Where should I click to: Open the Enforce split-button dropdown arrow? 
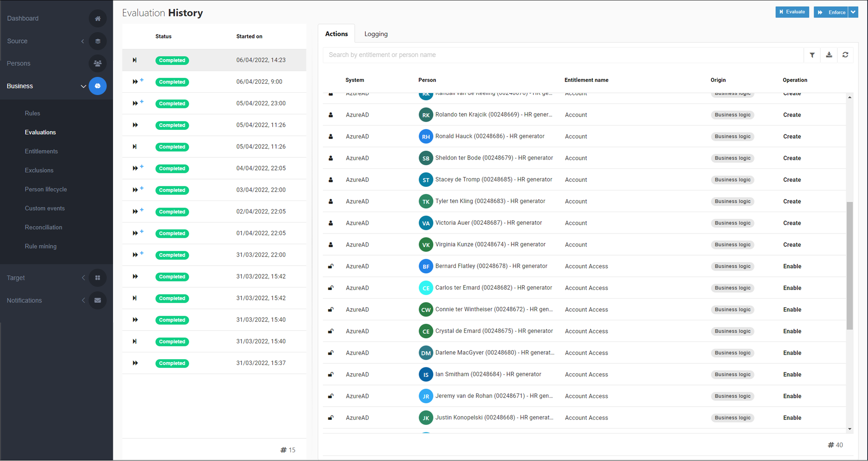pyautogui.click(x=854, y=12)
